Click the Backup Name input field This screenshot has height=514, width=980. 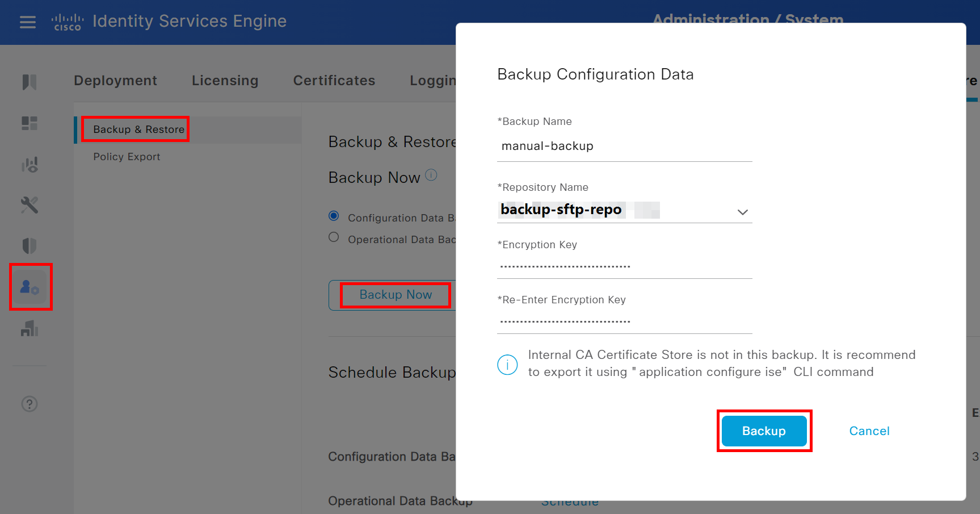(x=624, y=147)
